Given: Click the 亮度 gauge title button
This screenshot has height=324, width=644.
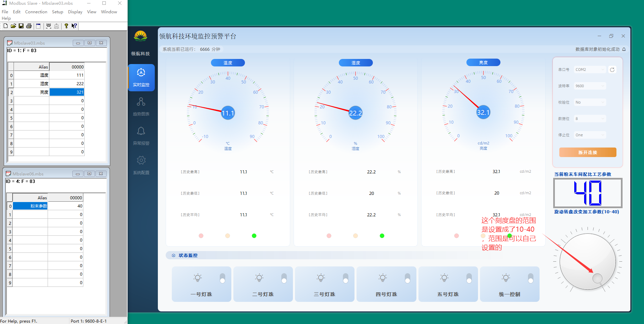Looking at the screenshot, I should point(483,62).
